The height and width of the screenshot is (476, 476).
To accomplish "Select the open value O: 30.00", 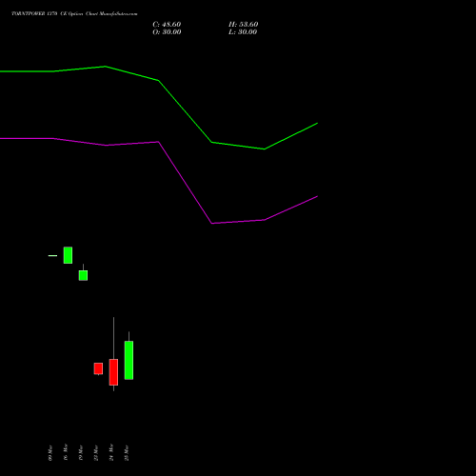I will tap(167, 32).
